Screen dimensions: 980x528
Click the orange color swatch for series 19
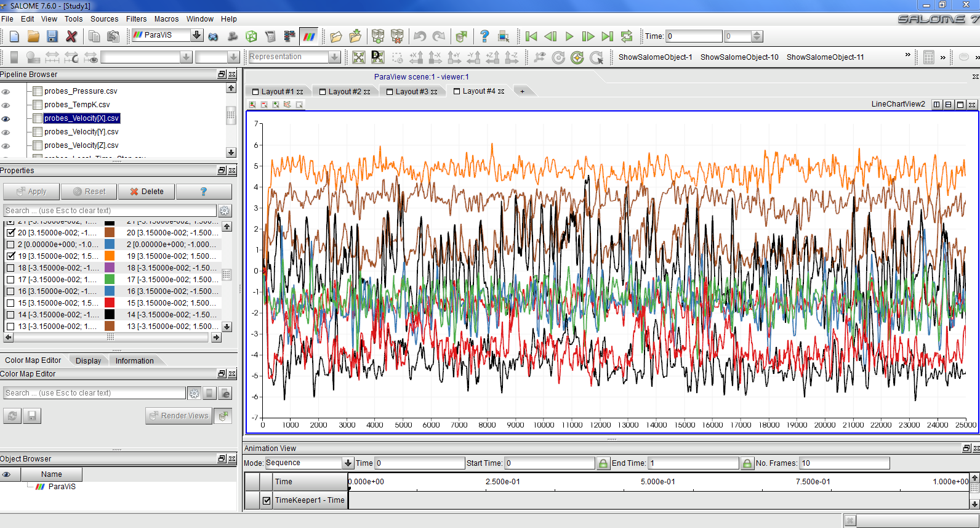coord(110,256)
